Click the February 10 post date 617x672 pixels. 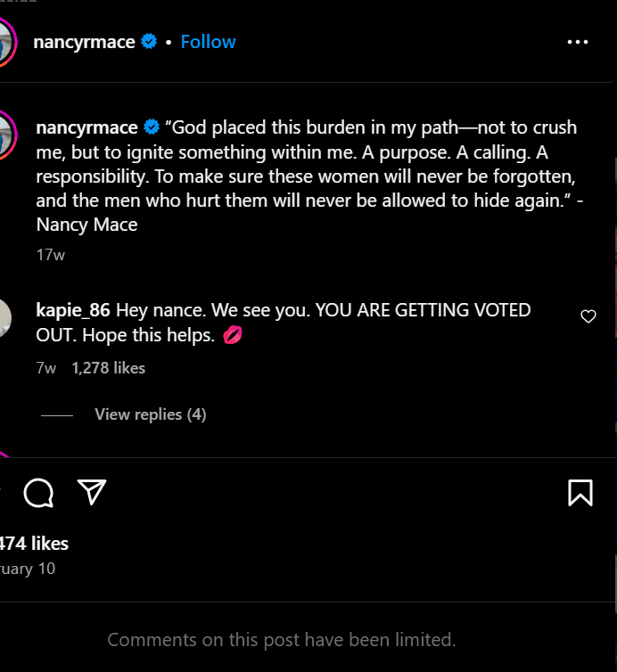28,569
